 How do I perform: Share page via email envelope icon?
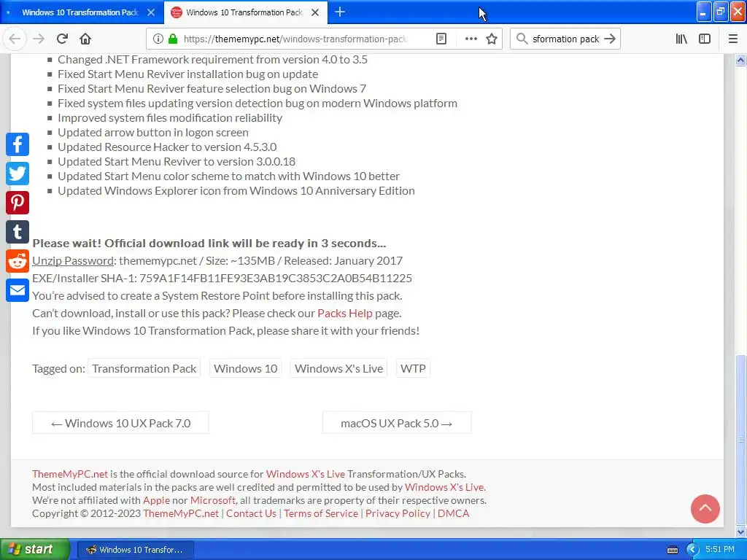(x=18, y=290)
